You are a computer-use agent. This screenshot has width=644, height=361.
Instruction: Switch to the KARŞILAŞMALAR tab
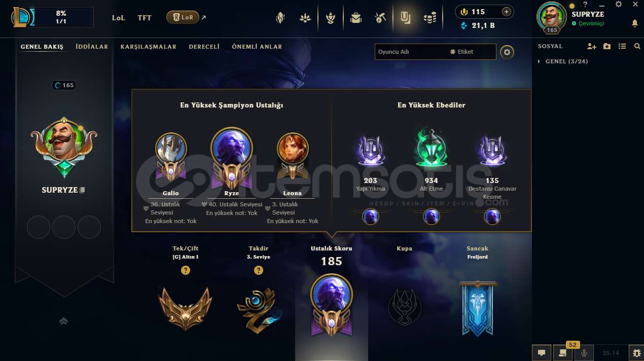tap(149, 47)
